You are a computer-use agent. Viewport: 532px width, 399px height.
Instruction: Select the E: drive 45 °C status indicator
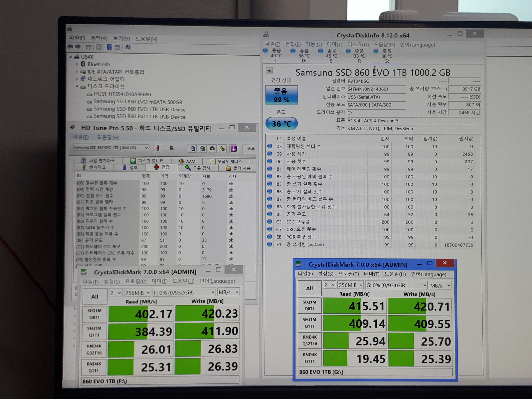[x=328, y=56]
